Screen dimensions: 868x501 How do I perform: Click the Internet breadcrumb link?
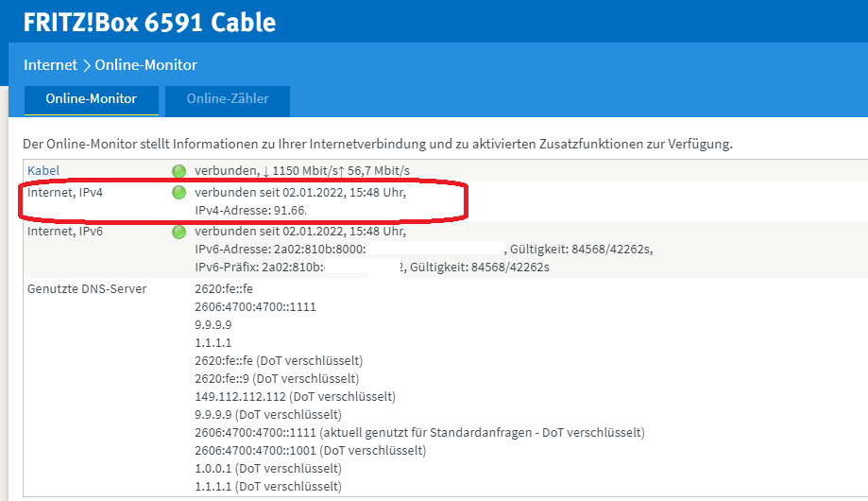click(50, 65)
